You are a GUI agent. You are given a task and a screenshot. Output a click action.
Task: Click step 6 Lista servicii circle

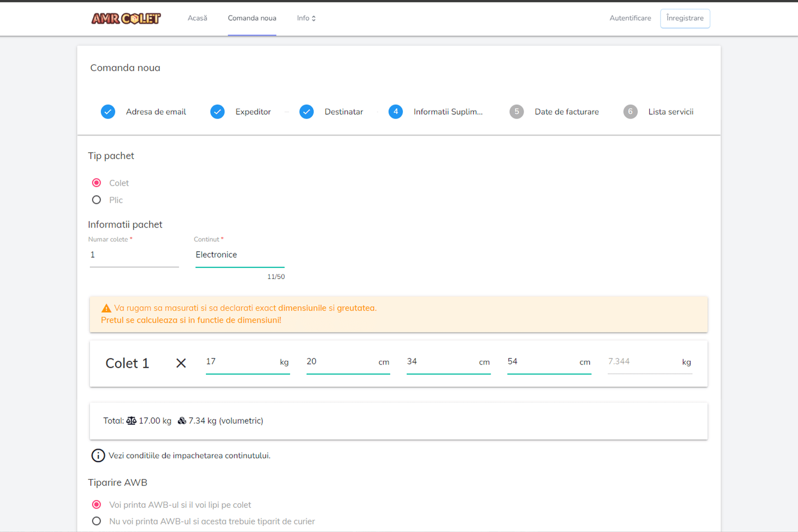(x=630, y=112)
